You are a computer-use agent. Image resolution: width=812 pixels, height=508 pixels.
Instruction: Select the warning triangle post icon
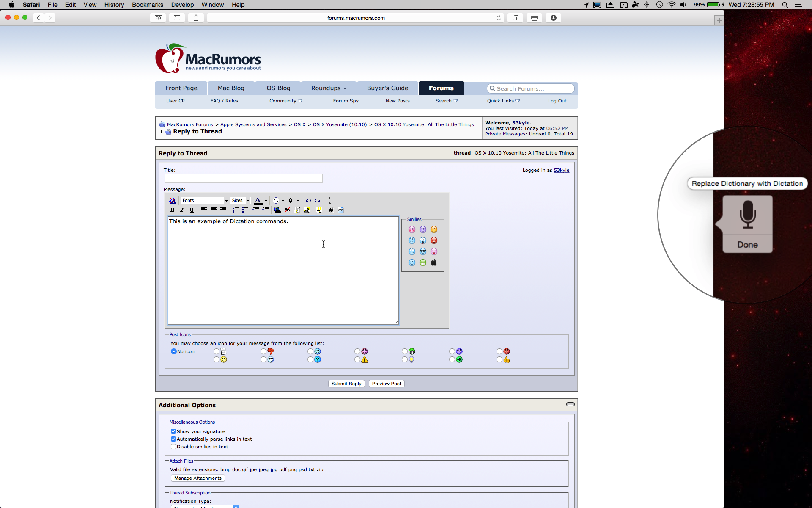(x=357, y=359)
